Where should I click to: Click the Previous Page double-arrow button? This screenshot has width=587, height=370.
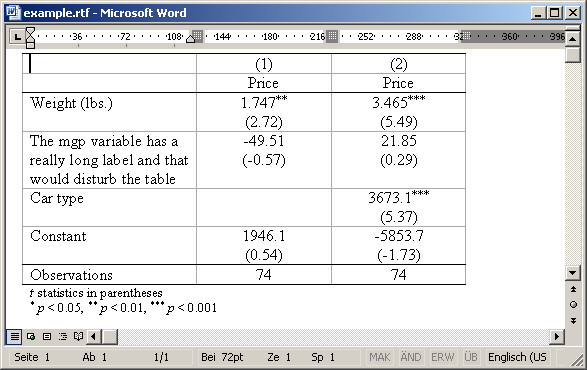click(573, 289)
